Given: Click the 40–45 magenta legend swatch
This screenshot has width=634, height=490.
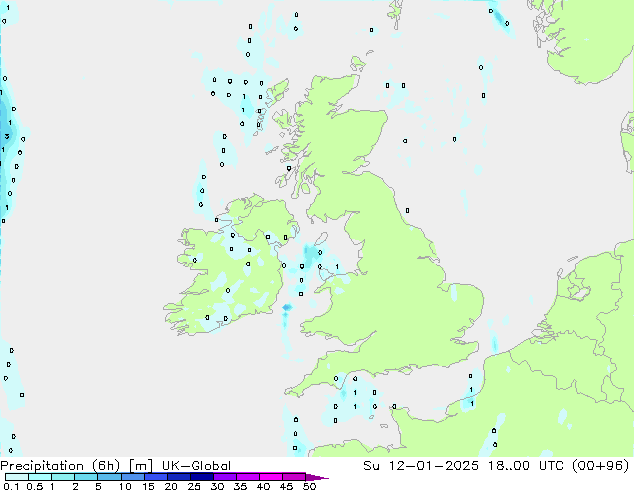Looking at the screenshot, I should (271, 477).
